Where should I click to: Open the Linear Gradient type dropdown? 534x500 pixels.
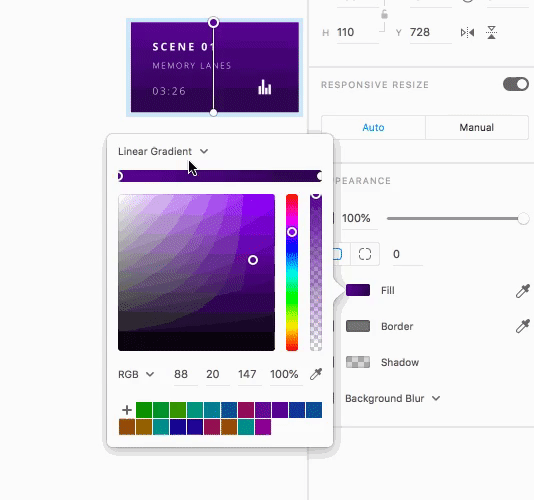coord(163,151)
